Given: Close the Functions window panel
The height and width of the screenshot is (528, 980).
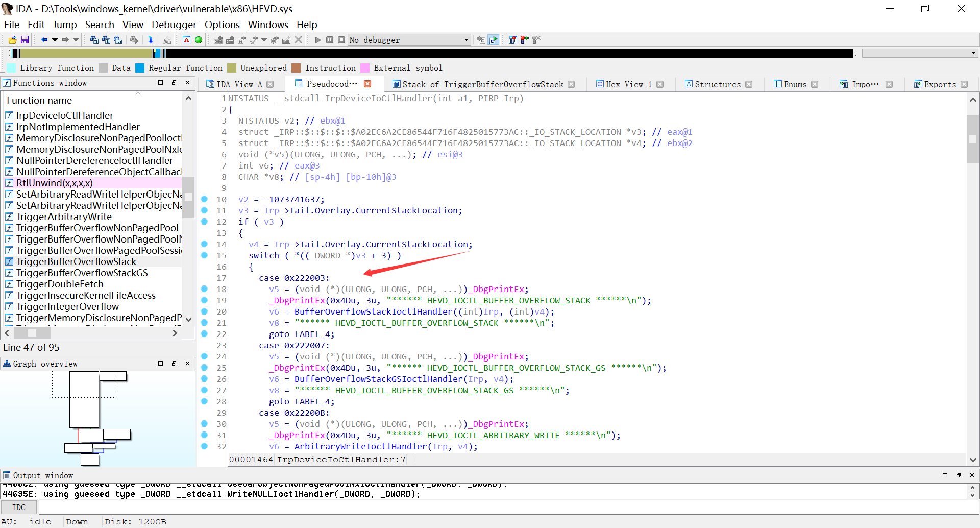Looking at the screenshot, I should [187, 83].
